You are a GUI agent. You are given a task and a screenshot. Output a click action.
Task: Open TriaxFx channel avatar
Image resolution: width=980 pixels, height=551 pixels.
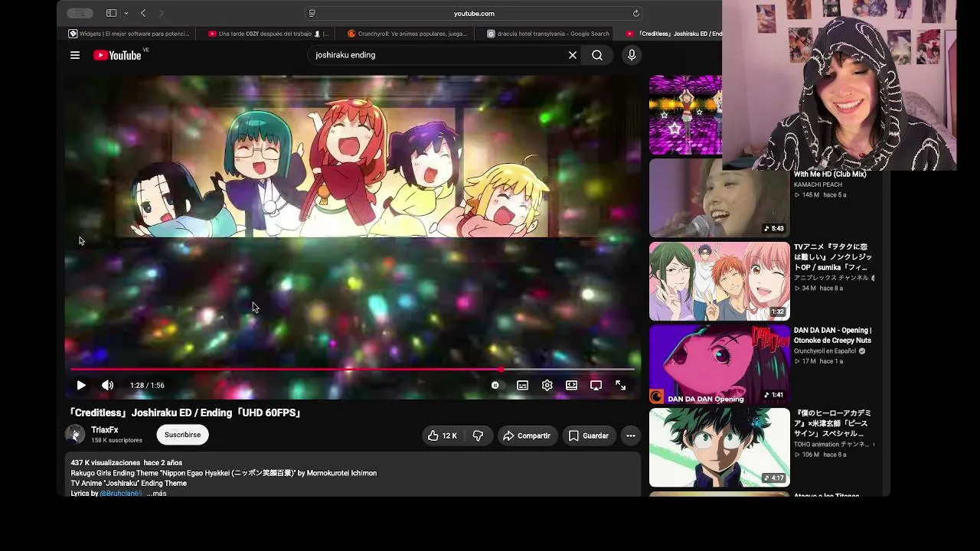click(x=75, y=435)
